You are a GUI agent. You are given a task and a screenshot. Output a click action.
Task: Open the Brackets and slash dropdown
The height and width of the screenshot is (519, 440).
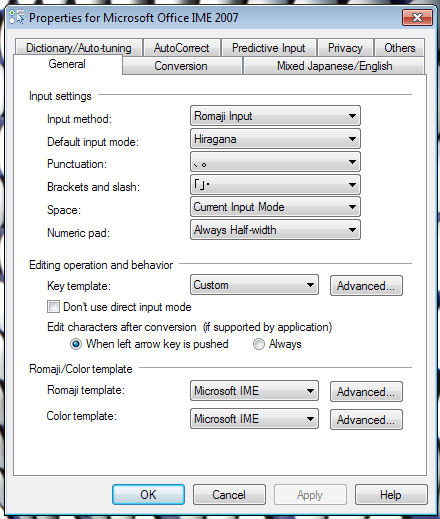pyautogui.click(x=275, y=185)
